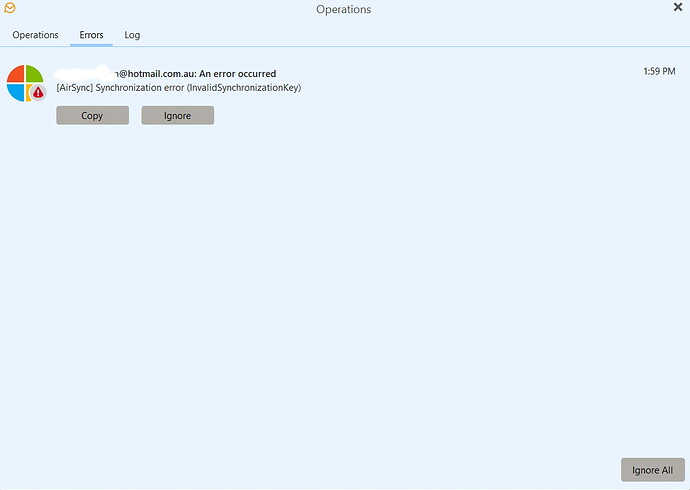This screenshot has height=490, width=690.
Task: Dismiss all errors with Ignore All
Action: [653, 470]
